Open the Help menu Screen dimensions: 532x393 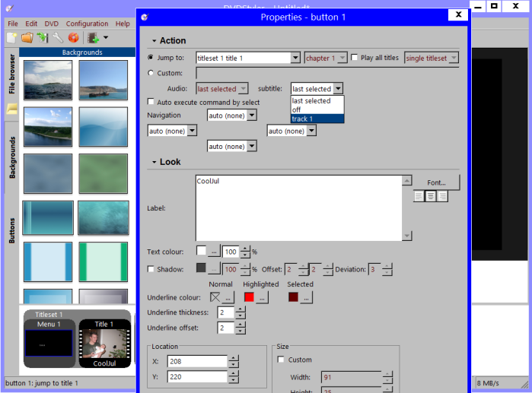123,24
